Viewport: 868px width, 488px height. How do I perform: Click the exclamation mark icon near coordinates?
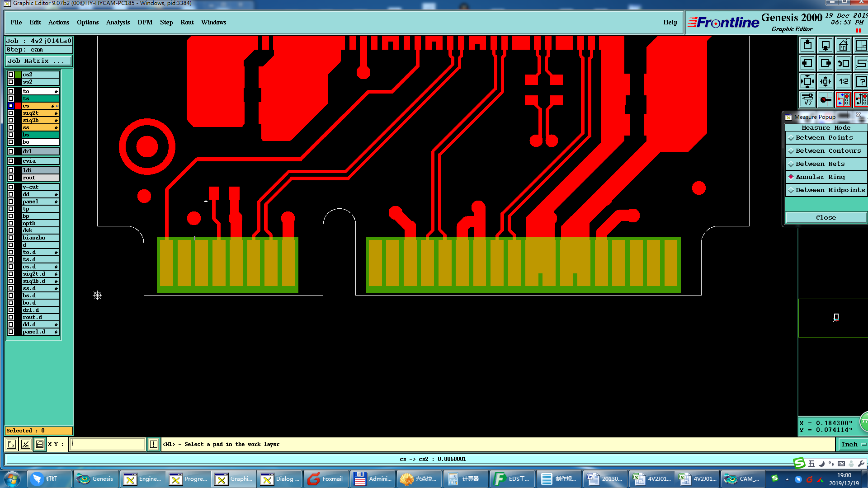(x=154, y=445)
